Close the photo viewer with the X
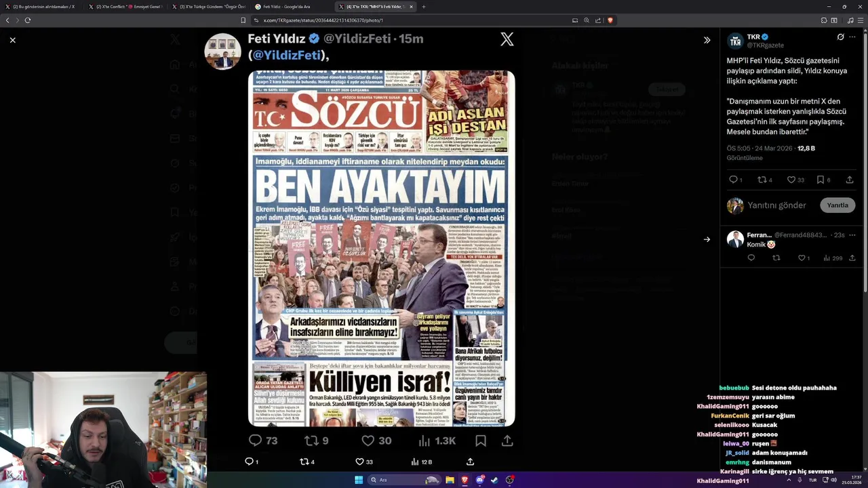Viewport: 868px width, 488px height. tap(12, 40)
